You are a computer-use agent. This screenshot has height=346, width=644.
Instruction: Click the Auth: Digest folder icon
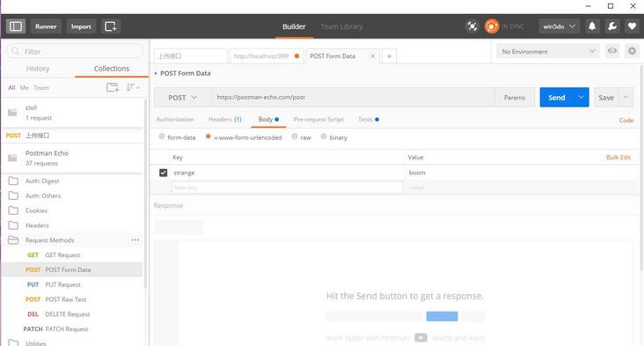coord(13,180)
